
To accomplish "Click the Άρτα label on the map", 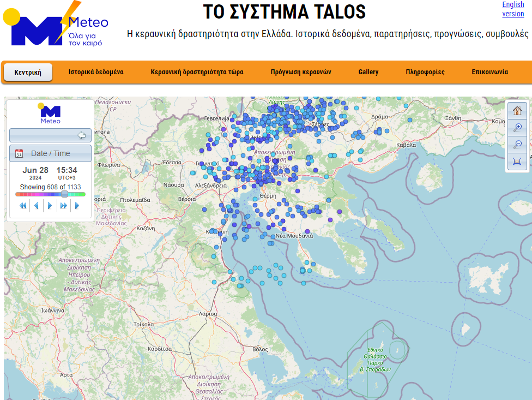I will tap(66, 375).
